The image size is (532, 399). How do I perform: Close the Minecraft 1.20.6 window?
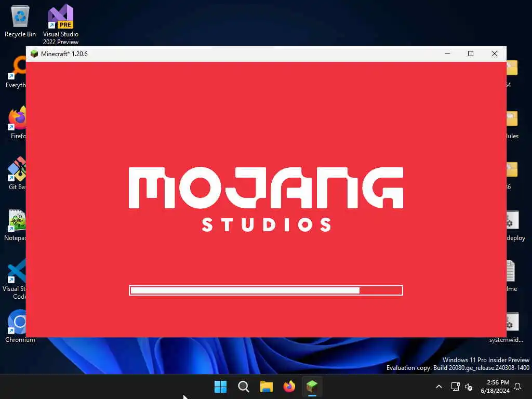tap(495, 54)
